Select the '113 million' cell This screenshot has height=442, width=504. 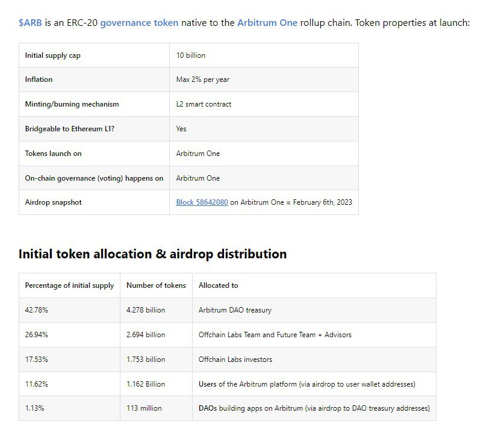click(x=156, y=408)
